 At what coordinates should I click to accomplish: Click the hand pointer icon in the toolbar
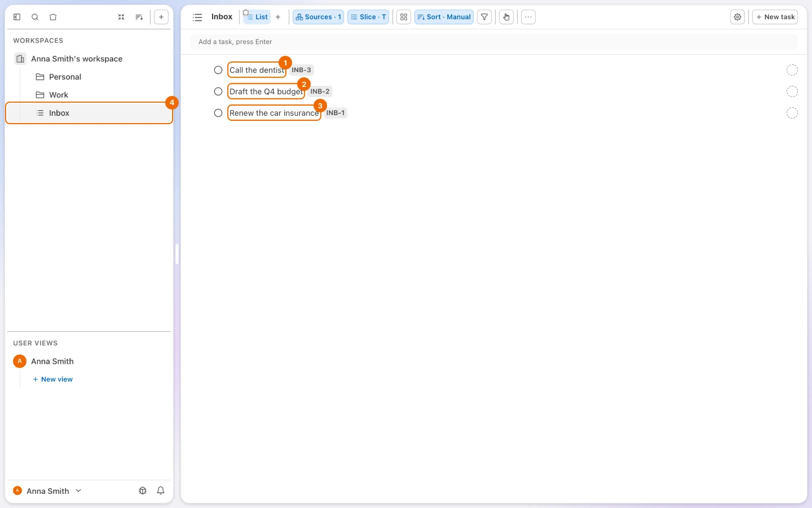click(506, 17)
